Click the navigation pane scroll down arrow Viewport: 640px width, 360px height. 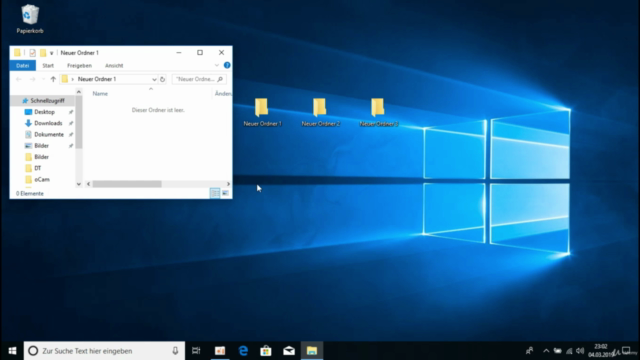point(79,184)
